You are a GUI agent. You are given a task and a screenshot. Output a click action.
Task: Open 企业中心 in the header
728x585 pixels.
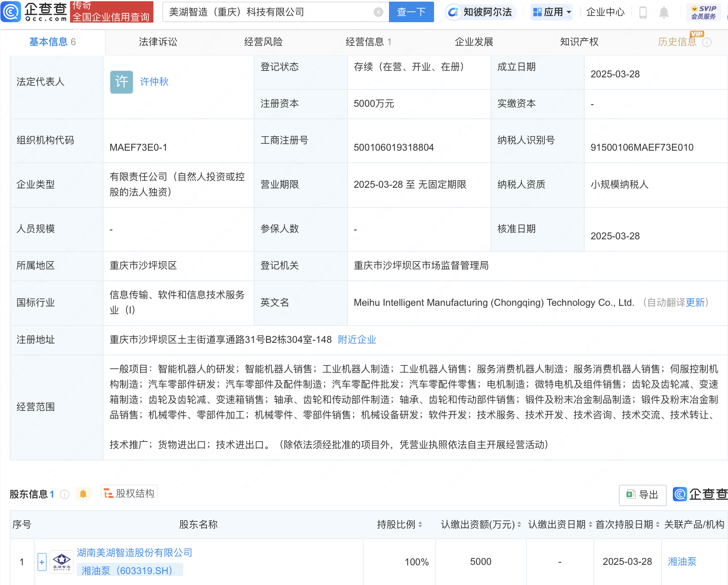coord(605,12)
